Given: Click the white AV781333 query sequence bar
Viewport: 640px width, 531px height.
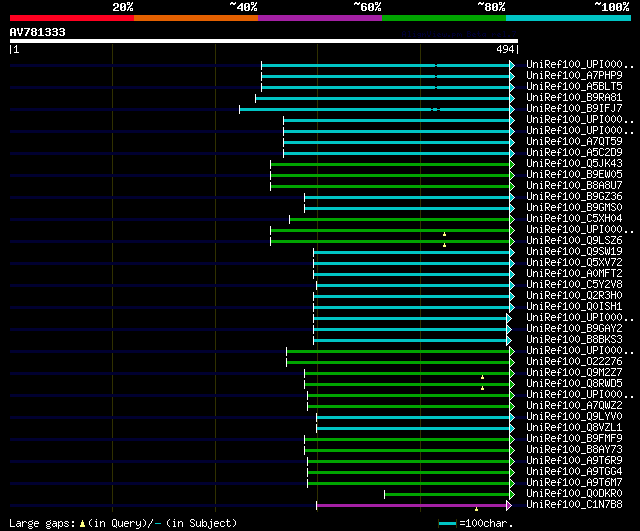Looking at the screenshot, I should coord(264,41).
